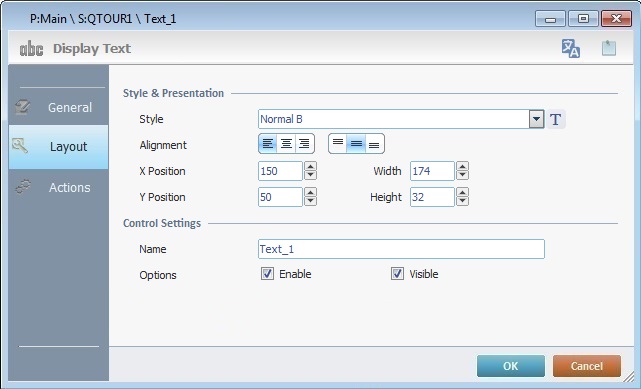This screenshot has height=389, width=641.
Task: Open the translation icon in header
Action: (571, 48)
